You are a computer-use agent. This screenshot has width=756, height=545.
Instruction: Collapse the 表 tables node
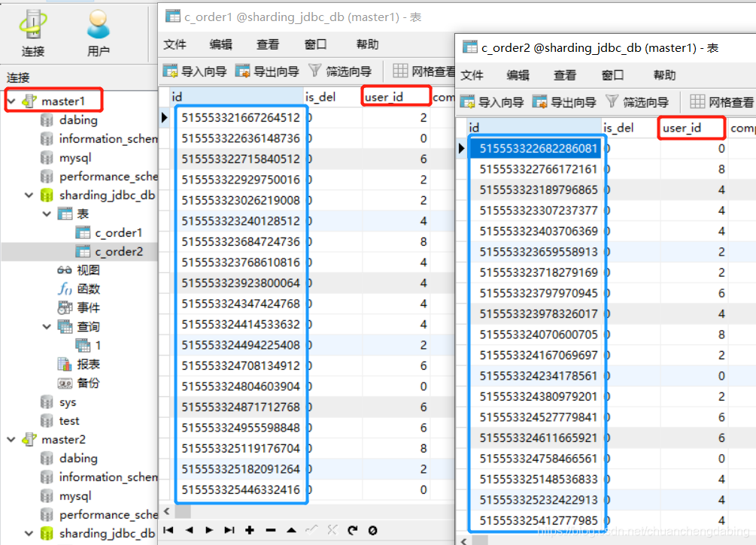point(47,214)
